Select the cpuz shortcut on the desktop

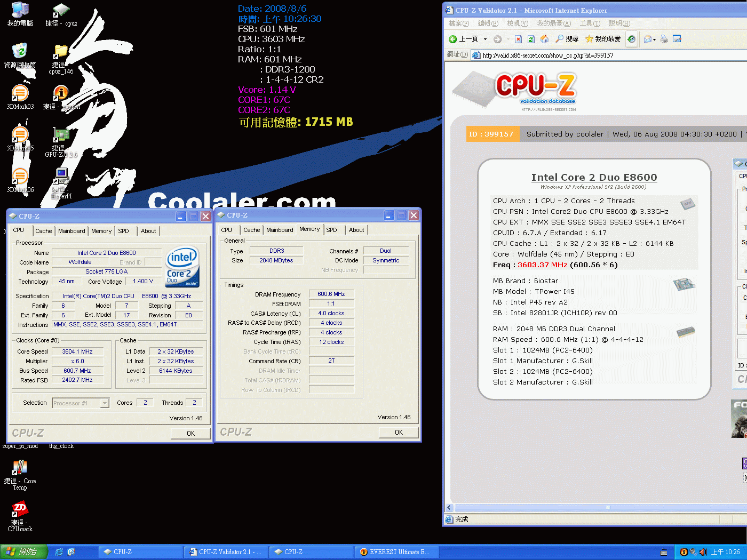61,14
